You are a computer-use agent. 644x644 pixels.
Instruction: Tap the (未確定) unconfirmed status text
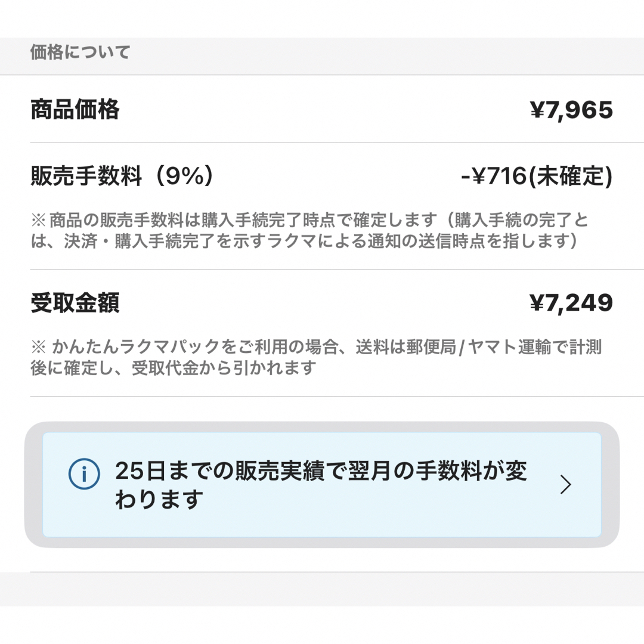(569, 176)
